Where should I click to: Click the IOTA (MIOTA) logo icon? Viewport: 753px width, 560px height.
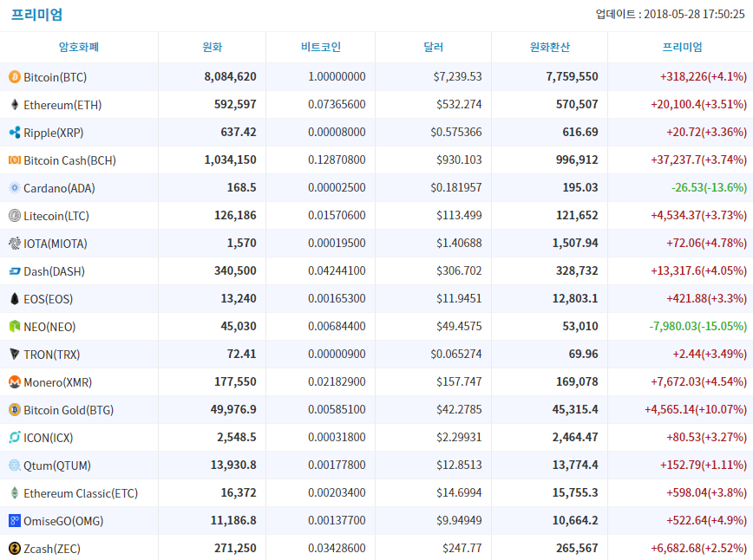tap(15, 244)
